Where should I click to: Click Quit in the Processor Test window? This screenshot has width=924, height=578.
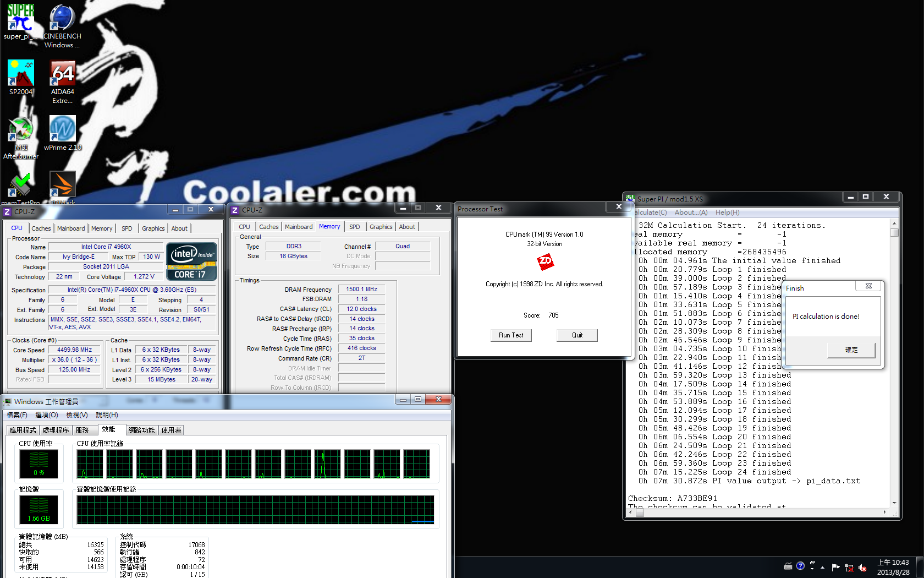[x=577, y=335]
